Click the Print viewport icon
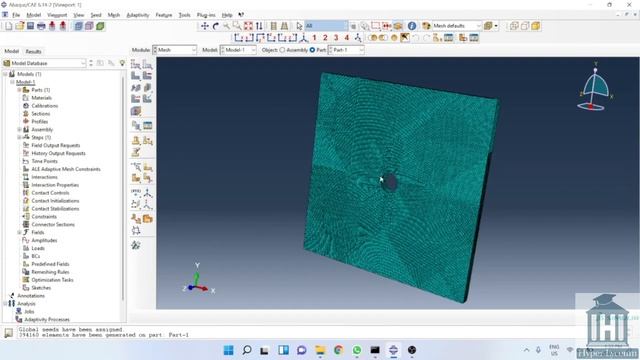 coord(41,26)
